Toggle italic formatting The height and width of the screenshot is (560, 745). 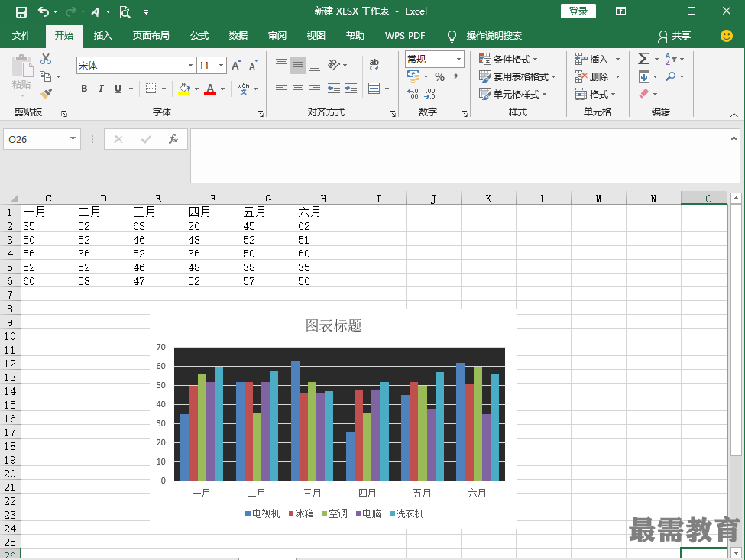click(x=101, y=89)
